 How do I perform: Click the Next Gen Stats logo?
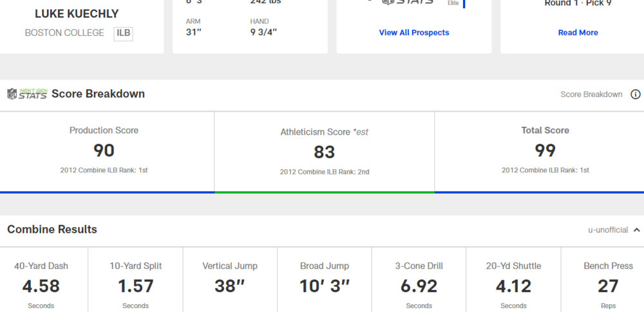pyautogui.click(x=27, y=94)
